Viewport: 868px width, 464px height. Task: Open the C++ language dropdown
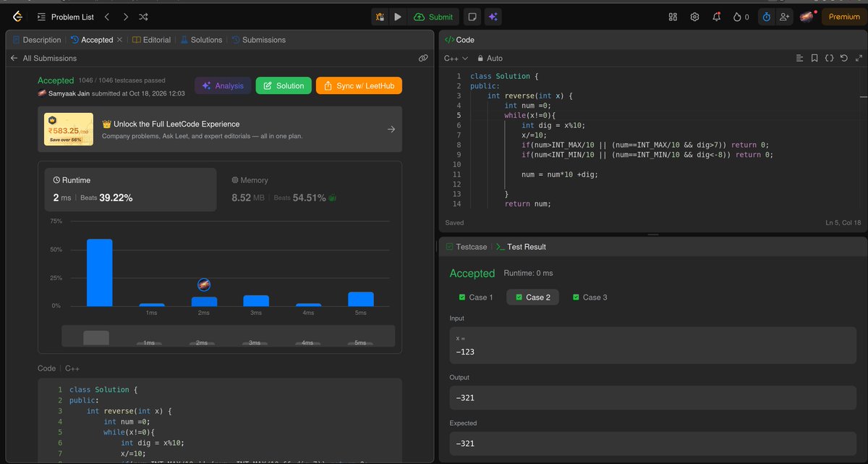456,58
